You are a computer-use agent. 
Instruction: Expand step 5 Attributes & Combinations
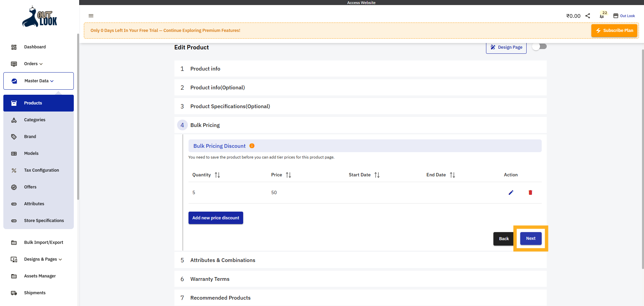pos(223,260)
